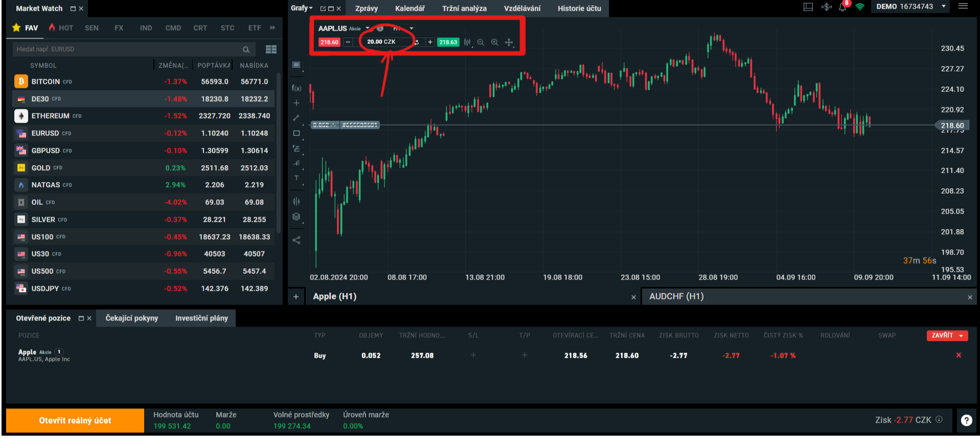The width and height of the screenshot is (980, 439).
Task: Expand the ZAVŘÍT close options arrow
Action: point(962,336)
